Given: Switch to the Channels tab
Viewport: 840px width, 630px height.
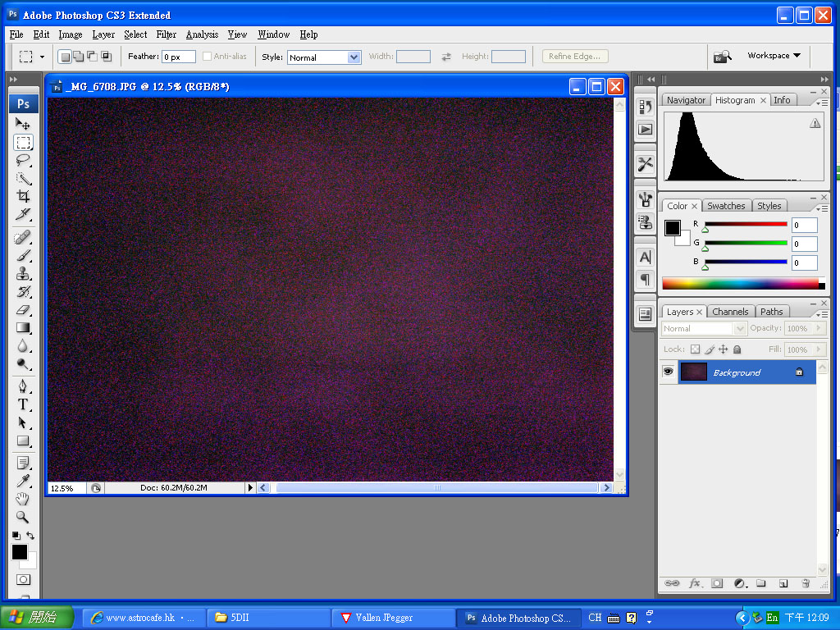Looking at the screenshot, I should [730, 312].
